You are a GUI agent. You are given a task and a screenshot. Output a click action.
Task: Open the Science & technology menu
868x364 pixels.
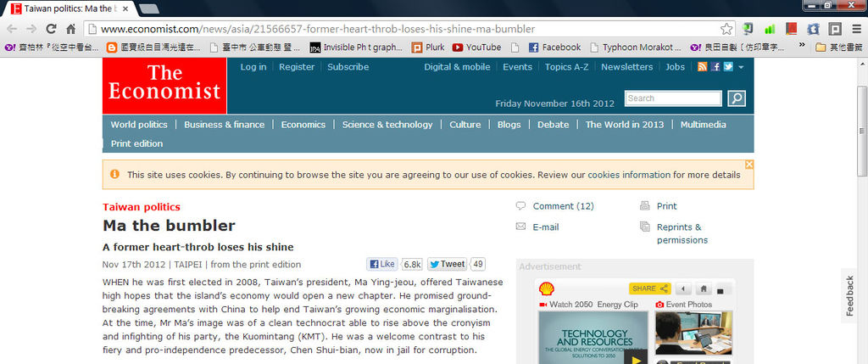point(387,125)
